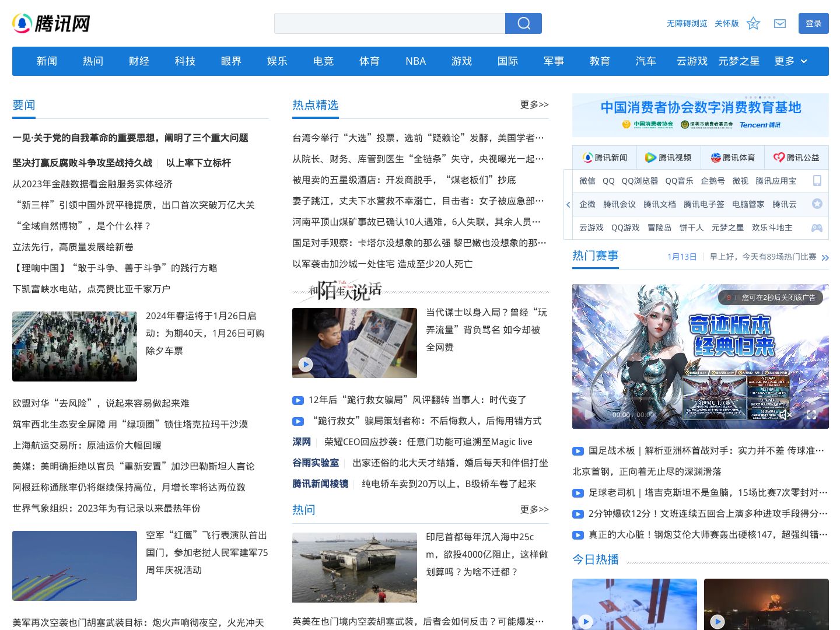840x630 pixels.
Task: Click the 腾讯新闻 penguin icon
Action: [x=588, y=157]
